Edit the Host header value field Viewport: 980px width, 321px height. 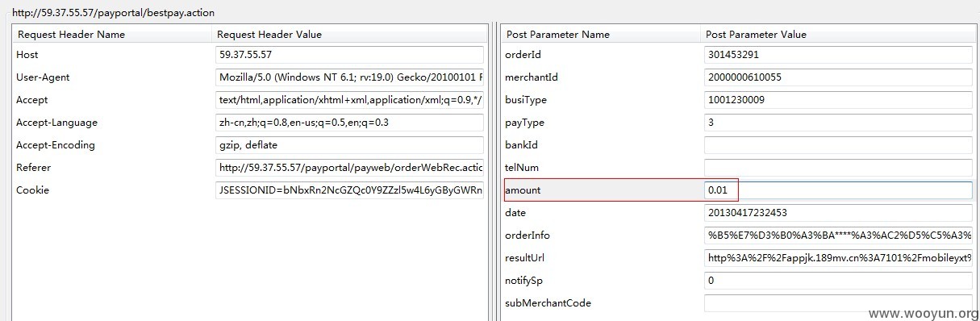(x=348, y=55)
